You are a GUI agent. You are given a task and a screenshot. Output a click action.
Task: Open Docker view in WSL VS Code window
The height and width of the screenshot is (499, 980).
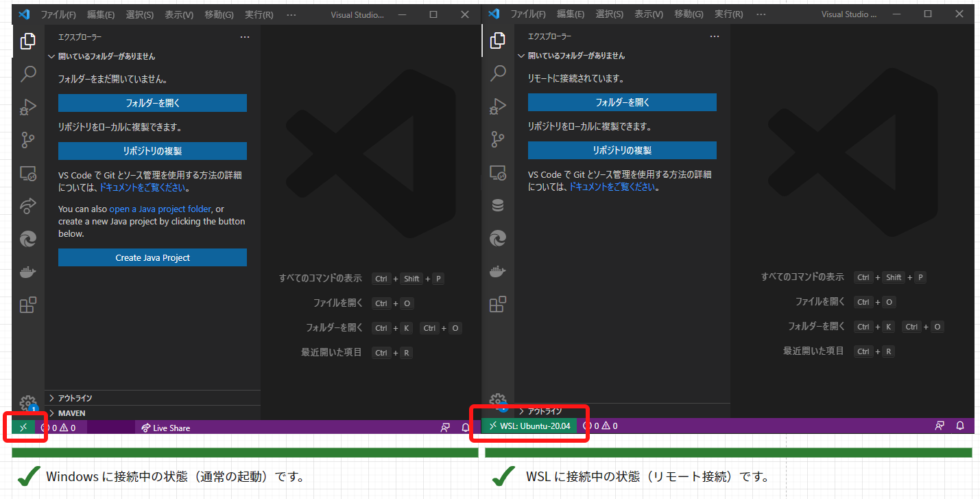click(498, 271)
